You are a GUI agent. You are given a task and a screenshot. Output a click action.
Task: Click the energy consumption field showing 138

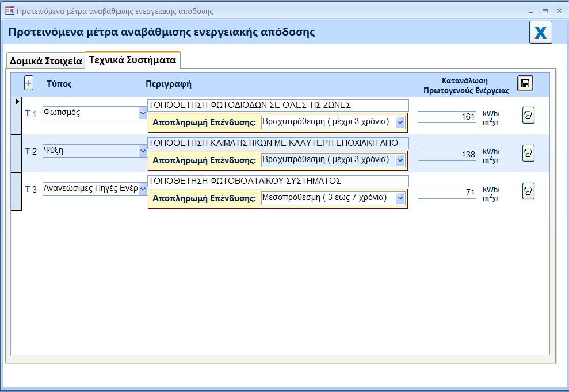coord(446,155)
